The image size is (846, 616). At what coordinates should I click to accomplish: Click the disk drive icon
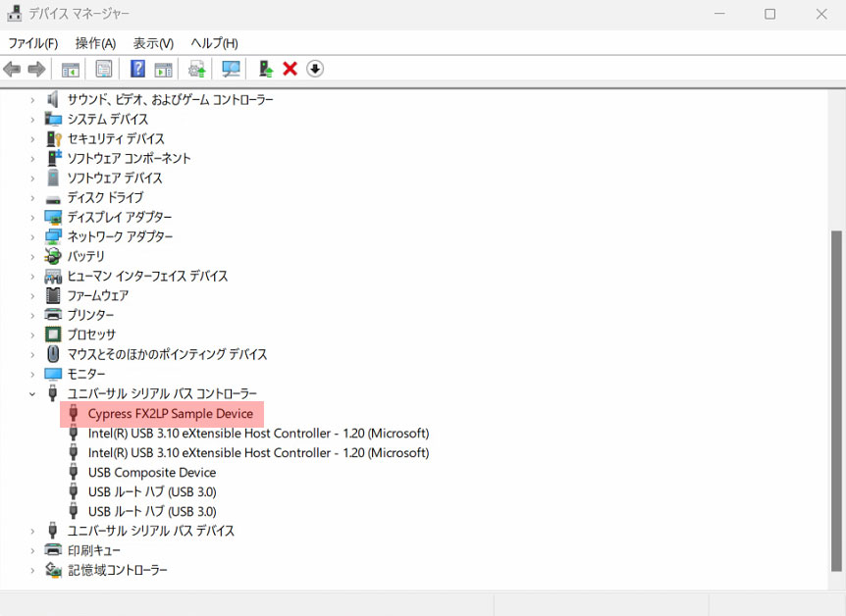(53, 198)
